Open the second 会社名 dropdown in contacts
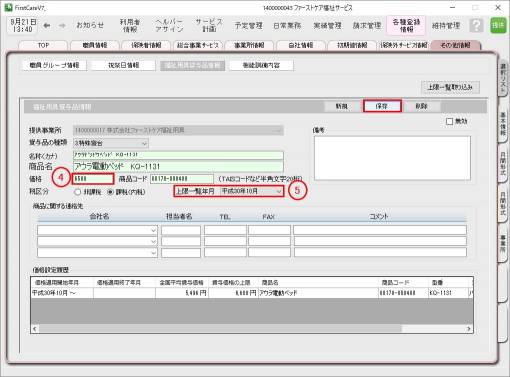This screenshot has width=510, height=377. 97,241
